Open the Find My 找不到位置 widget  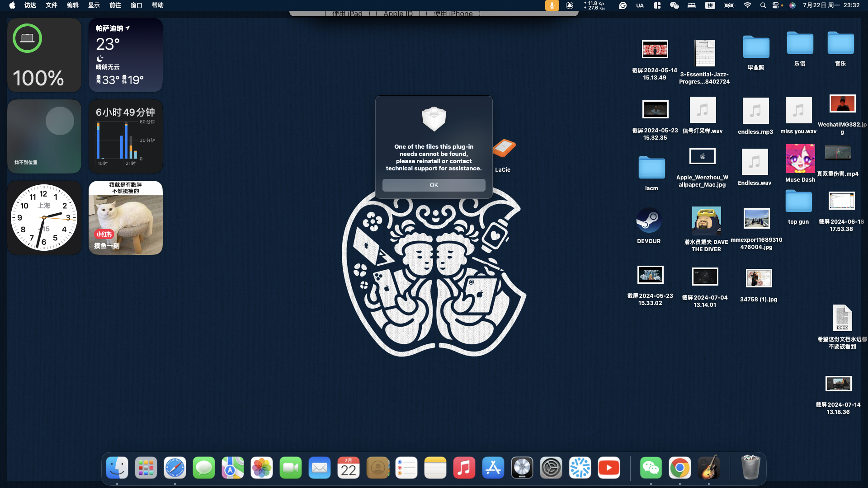tap(44, 136)
